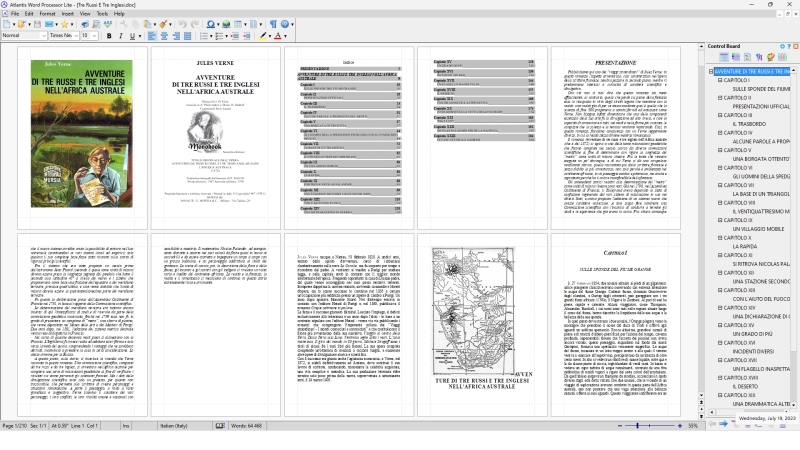Image resolution: width=800 pixels, height=450 pixels.
Task: Open Control Board books icon
Action: [x=782, y=57]
